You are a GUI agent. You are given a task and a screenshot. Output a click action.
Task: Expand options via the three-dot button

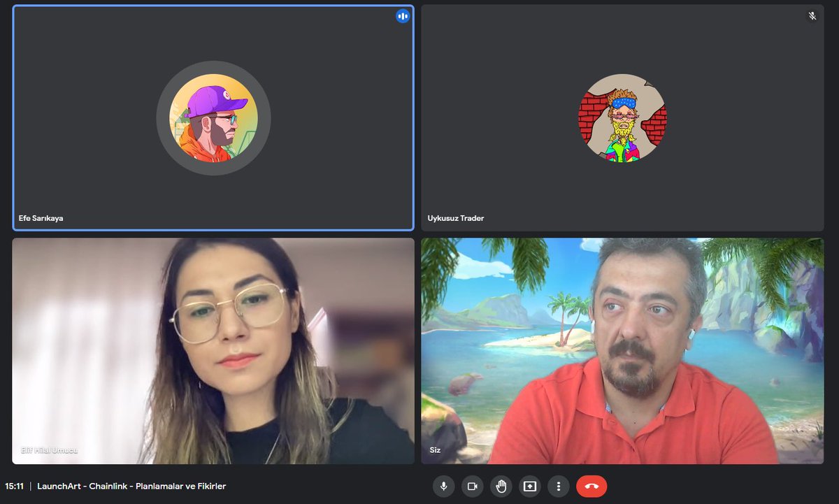[558, 486]
